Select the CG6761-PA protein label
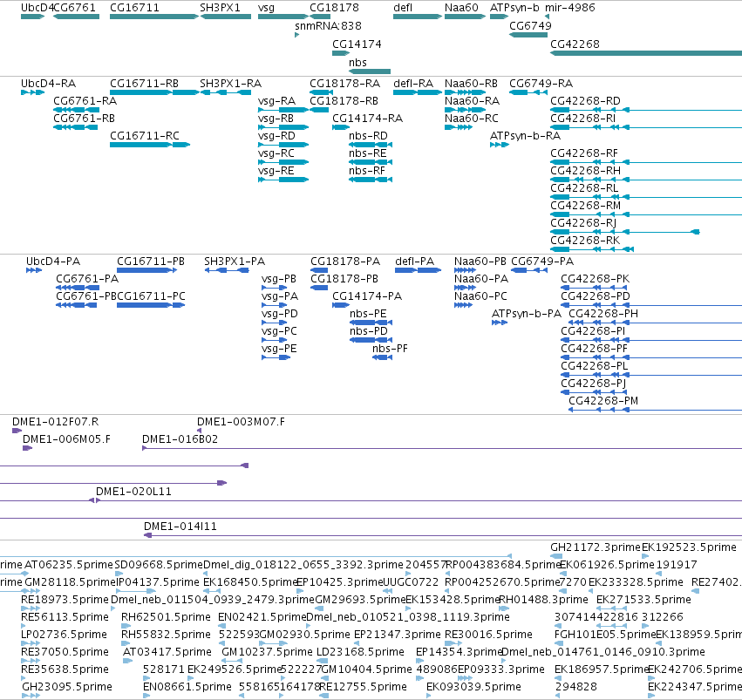This screenshot has width=742, height=700. 87,279
